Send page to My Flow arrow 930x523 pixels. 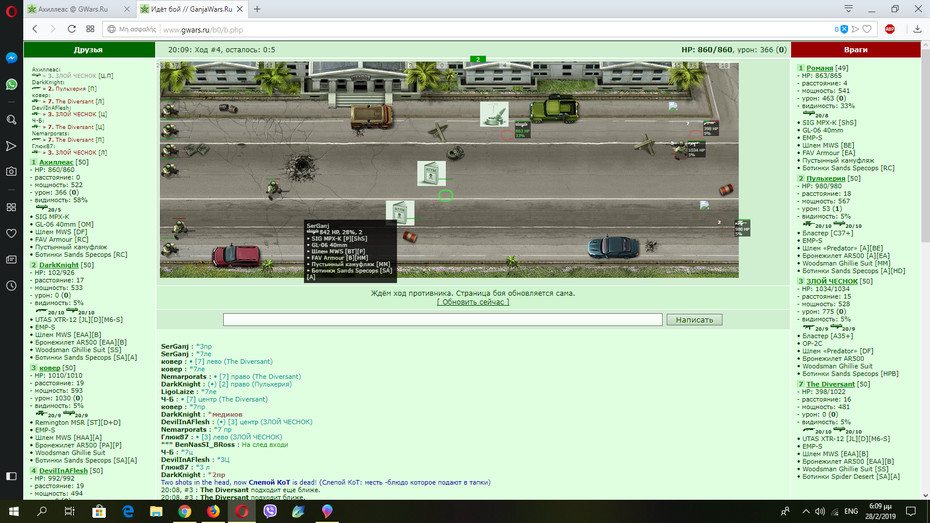(855, 29)
